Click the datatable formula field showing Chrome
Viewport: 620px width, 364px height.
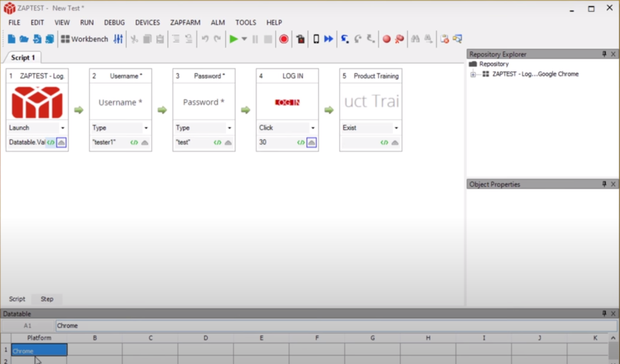[x=336, y=326]
